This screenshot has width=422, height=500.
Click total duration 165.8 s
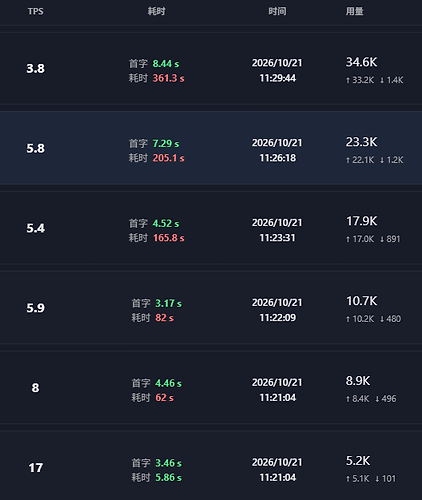(x=169, y=238)
